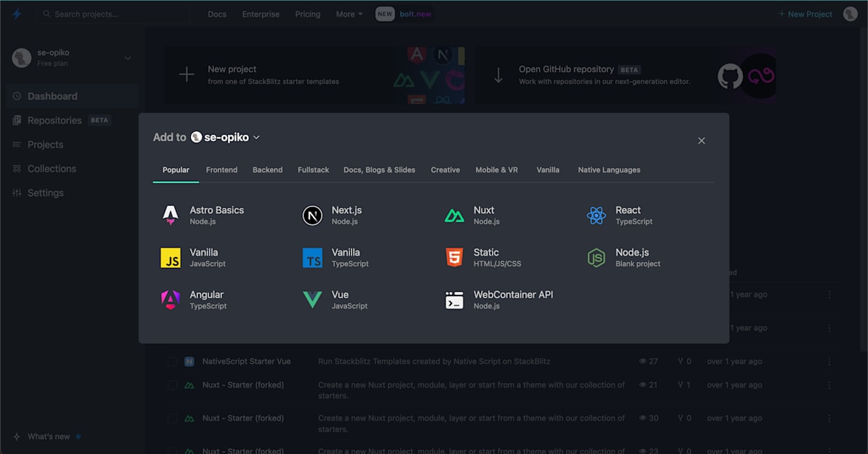Click the StackBlitz lightning bolt logo
Viewport: 868px width, 454px height.
[x=17, y=14]
